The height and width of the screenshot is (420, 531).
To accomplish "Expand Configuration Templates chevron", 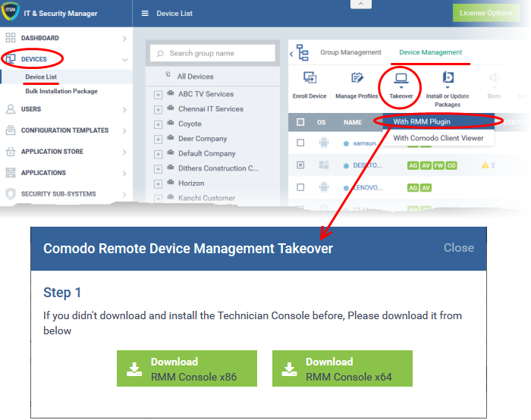I will tap(124, 131).
